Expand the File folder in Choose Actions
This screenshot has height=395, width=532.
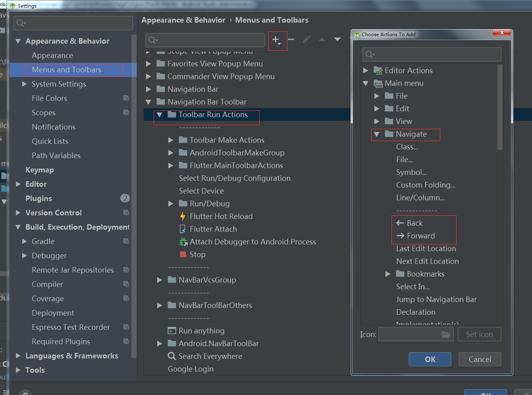(x=377, y=95)
